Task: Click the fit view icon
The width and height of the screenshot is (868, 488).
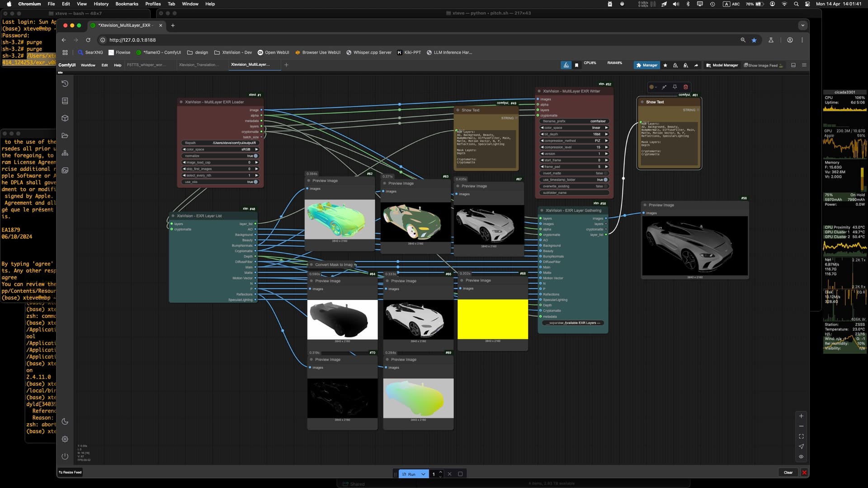Action: [x=801, y=436]
